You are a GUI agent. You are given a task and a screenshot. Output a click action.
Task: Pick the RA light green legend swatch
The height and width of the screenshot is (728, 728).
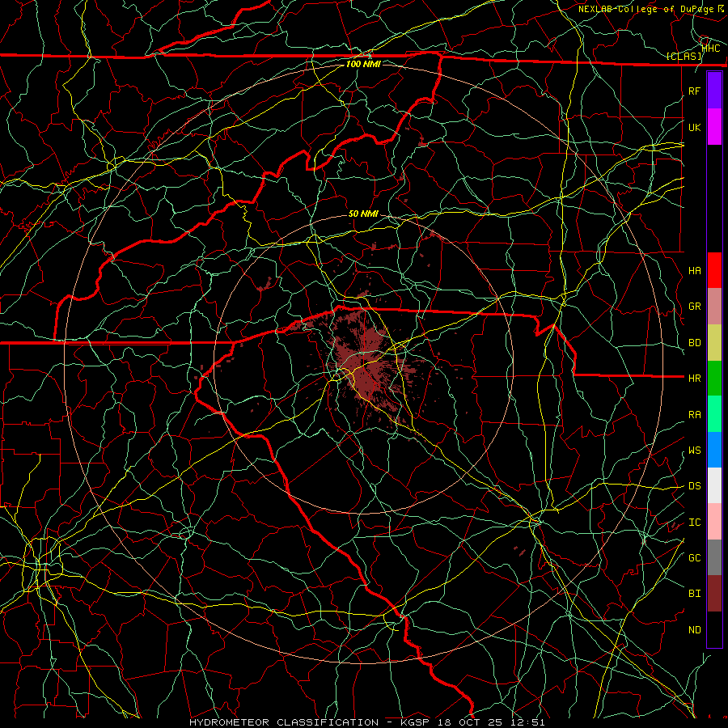[714, 414]
